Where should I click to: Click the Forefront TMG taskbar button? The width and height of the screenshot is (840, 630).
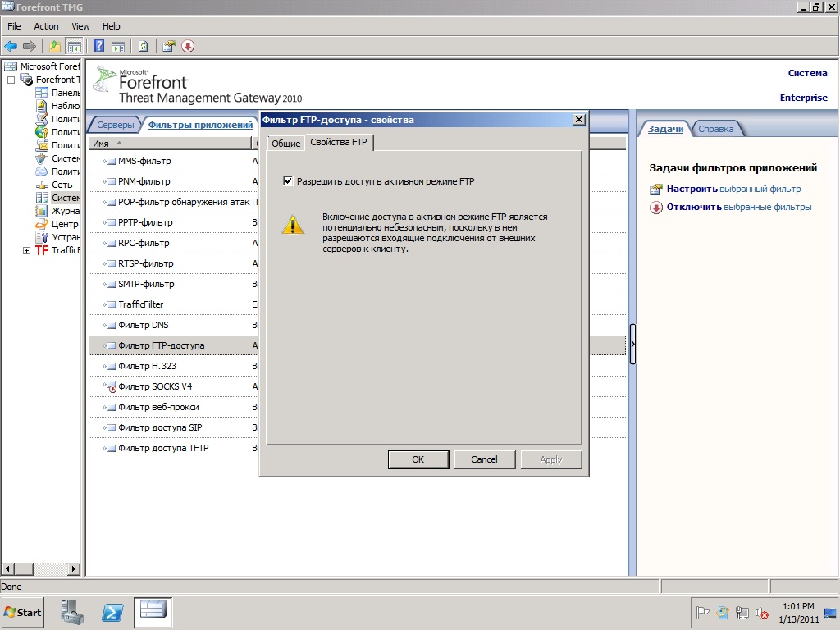(x=153, y=612)
